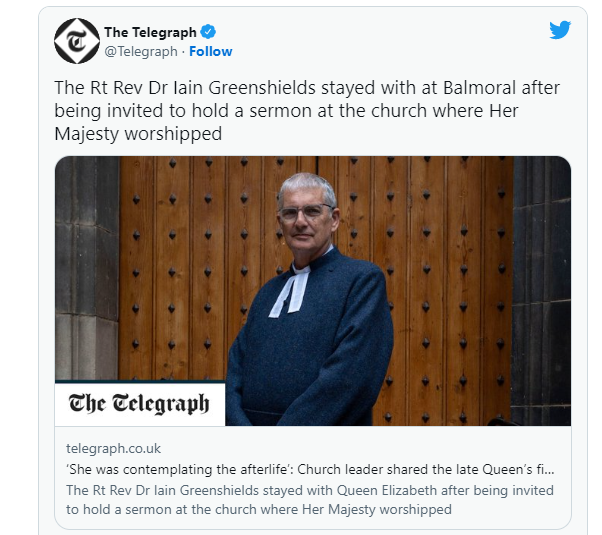602x535 pixels.
Task: Follow the Telegraph account
Action: (x=211, y=51)
